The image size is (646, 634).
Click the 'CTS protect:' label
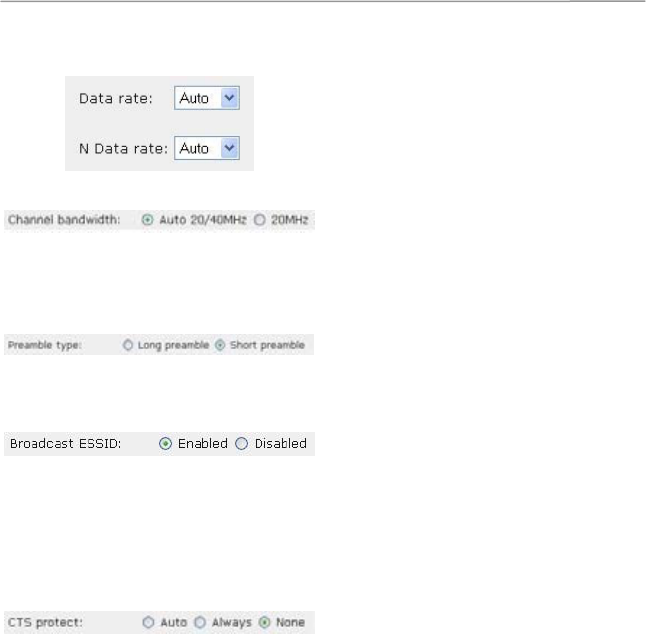[45, 622]
